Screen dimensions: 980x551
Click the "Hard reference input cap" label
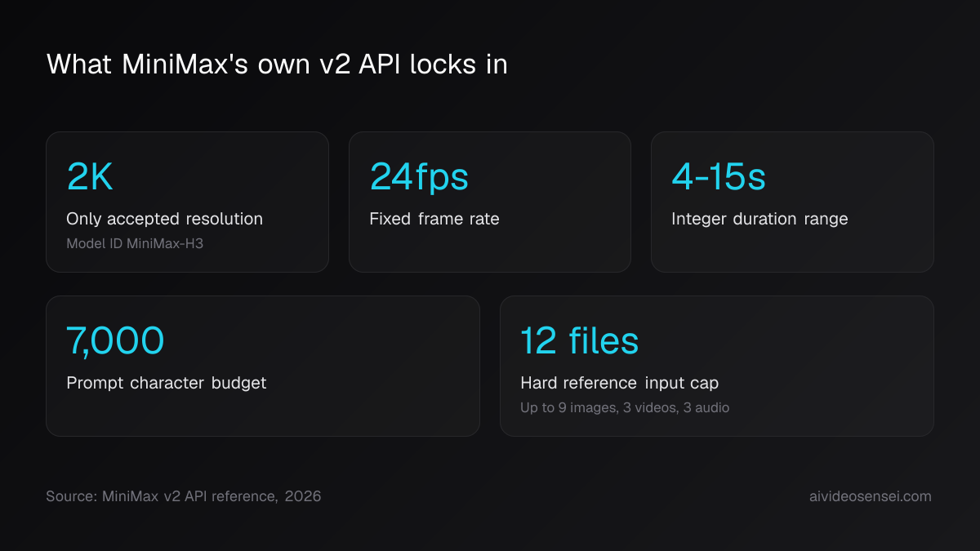coord(620,383)
